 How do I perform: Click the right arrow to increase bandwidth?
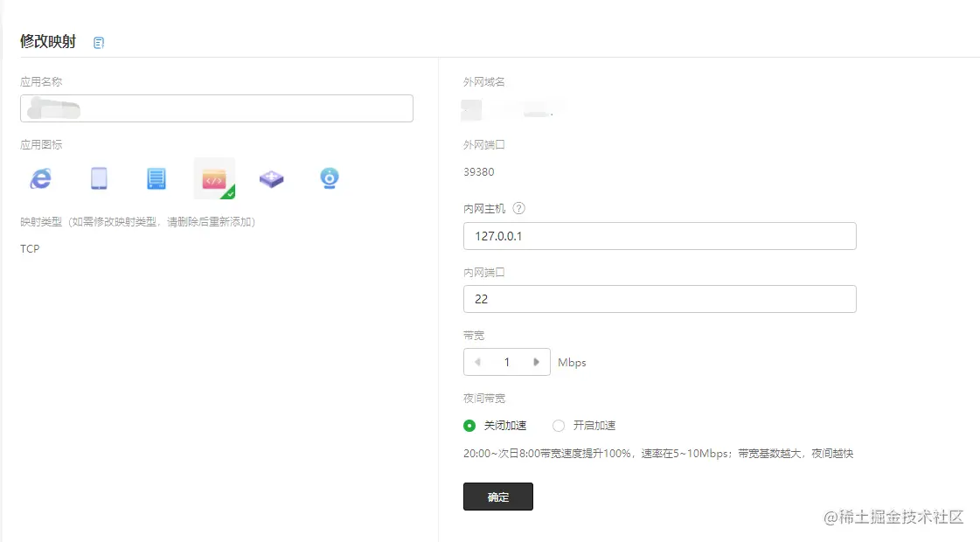(x=536, y=361)
